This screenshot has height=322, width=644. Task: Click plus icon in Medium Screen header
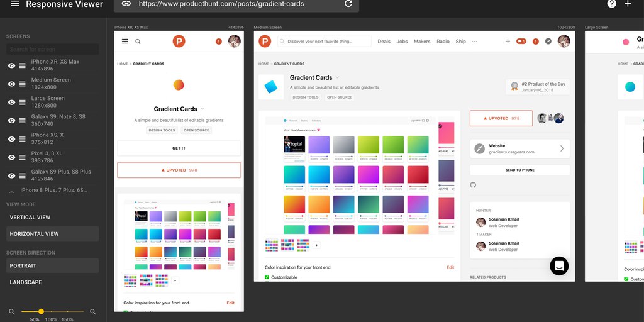[x=508, y=41]
